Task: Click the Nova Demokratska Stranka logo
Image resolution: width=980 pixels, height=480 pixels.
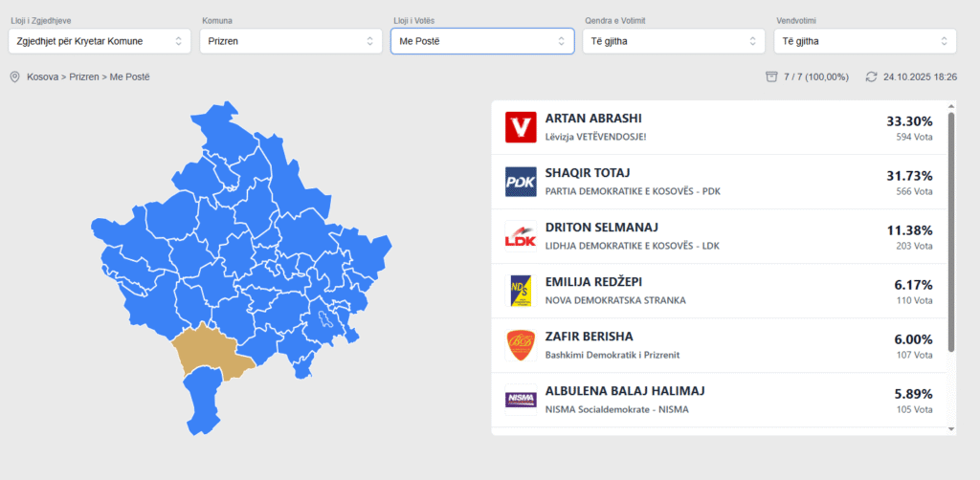Action: pyautogui.click(x=521, y=291)
